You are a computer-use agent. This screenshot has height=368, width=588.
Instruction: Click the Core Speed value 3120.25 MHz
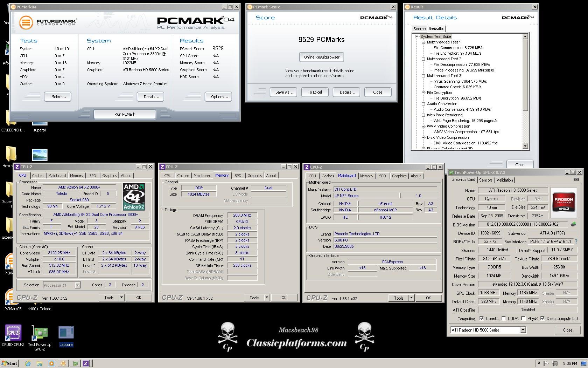[x=59, y=253]
